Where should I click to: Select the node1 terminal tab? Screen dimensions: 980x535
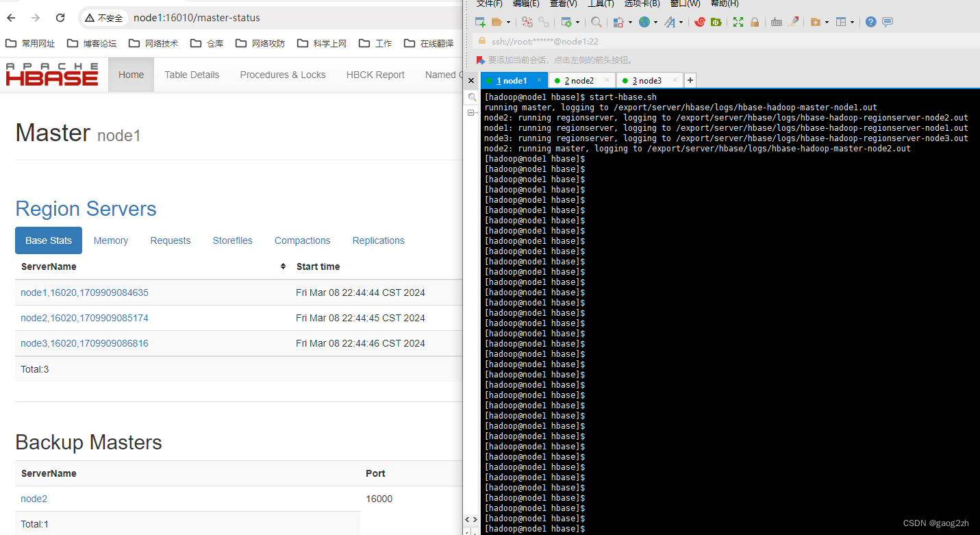514,81
